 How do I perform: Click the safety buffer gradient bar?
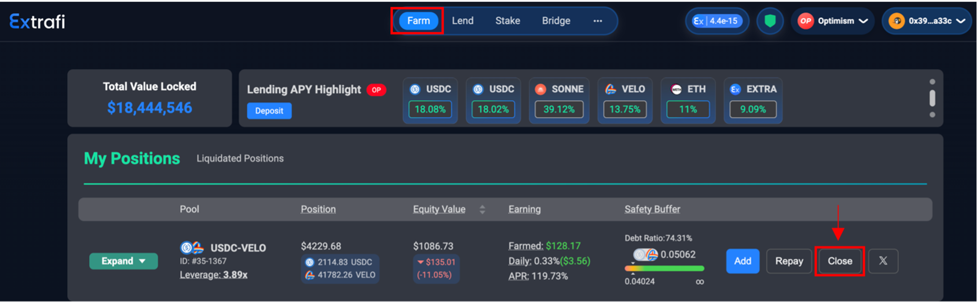click(x=664, y=268)
